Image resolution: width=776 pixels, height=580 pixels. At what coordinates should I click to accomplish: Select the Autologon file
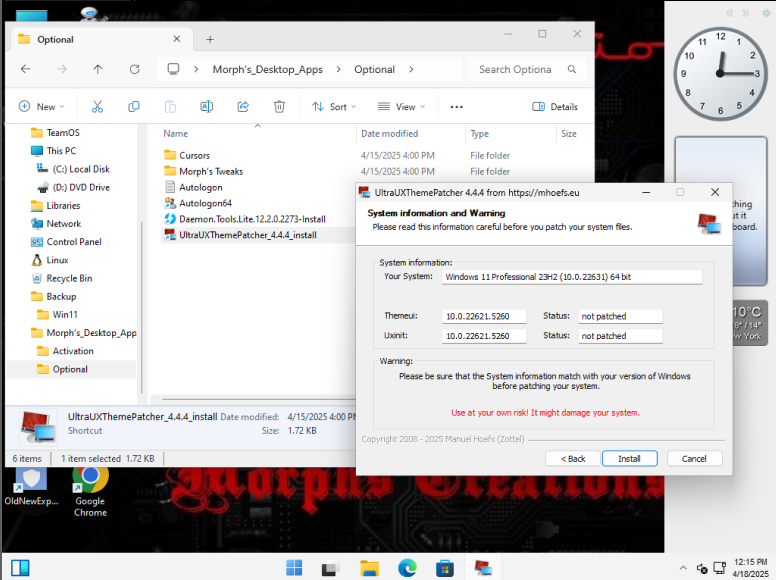pyautogui.click(x=200, y=187)
